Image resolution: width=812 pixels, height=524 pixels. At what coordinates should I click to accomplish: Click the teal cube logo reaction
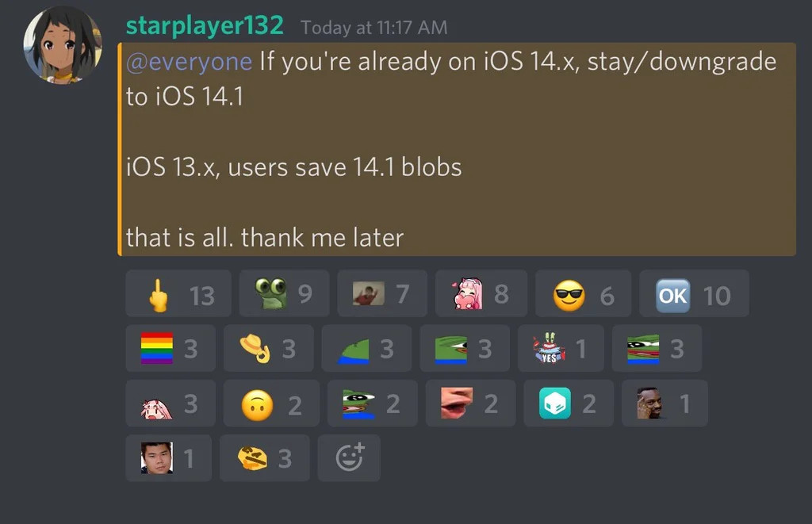(x=569, y=404)
